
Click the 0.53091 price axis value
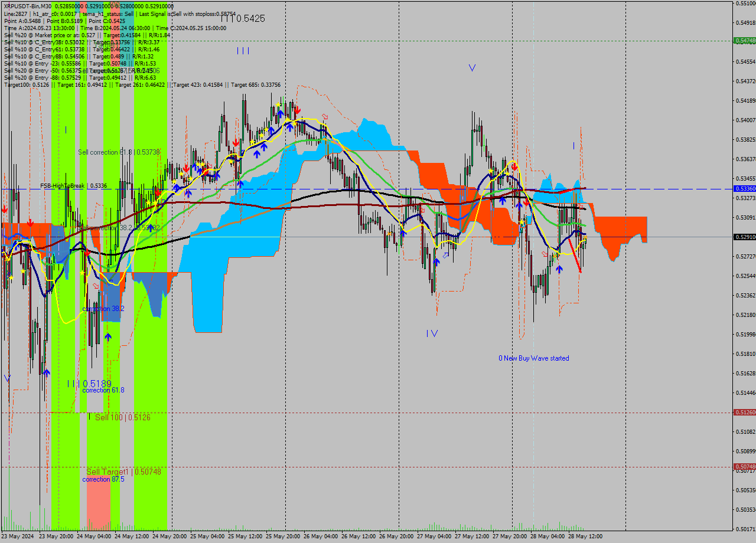click(x=746, y=217)
